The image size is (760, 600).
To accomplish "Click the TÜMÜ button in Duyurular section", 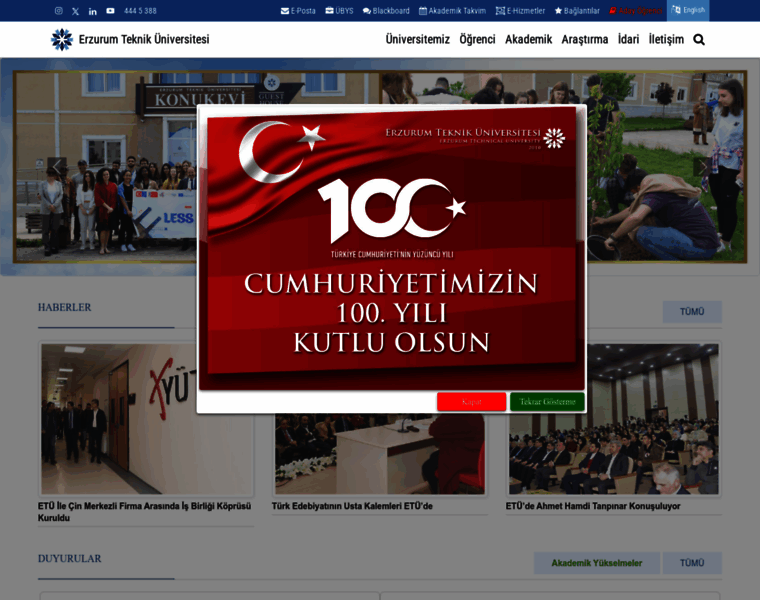I will 692,563.
